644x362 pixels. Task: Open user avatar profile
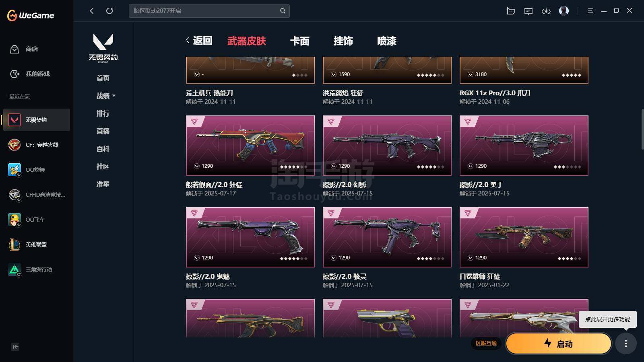pos(564,10)
